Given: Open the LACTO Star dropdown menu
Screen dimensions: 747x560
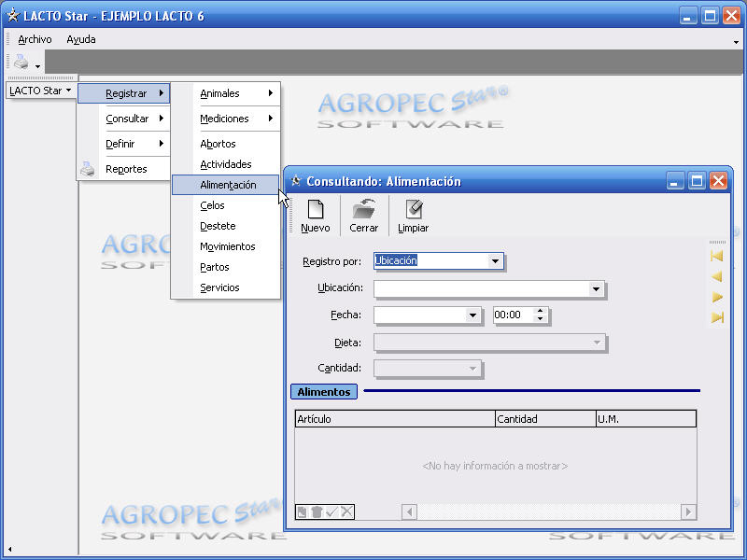Looking at the screenshot, I should 40,91.
